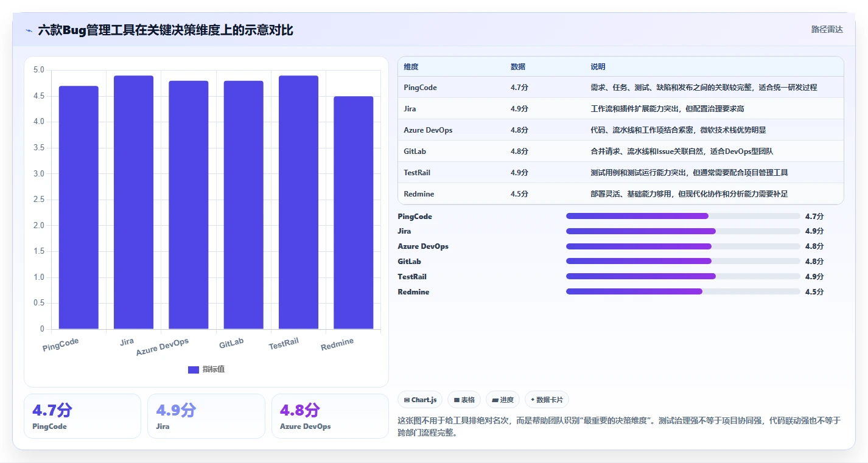Click the TestRail description about 测试用例

[689, 173]
